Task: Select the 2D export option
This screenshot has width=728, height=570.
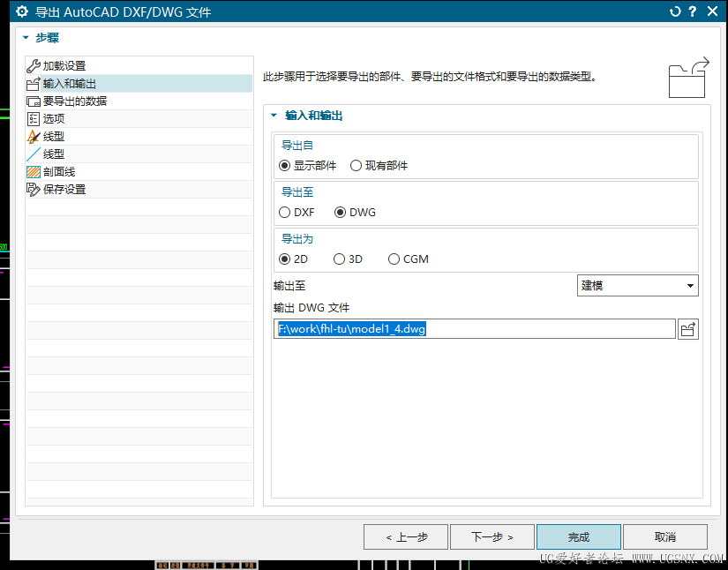Action: [x=285, y=259]
